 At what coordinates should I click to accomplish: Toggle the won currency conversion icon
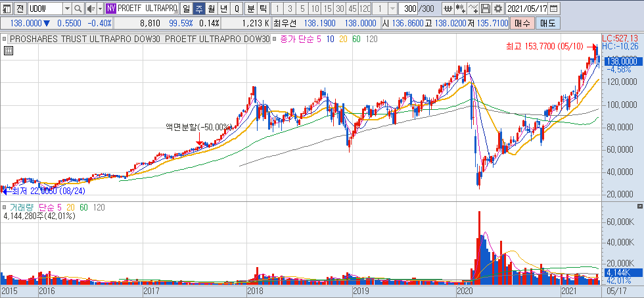(448, 8)
